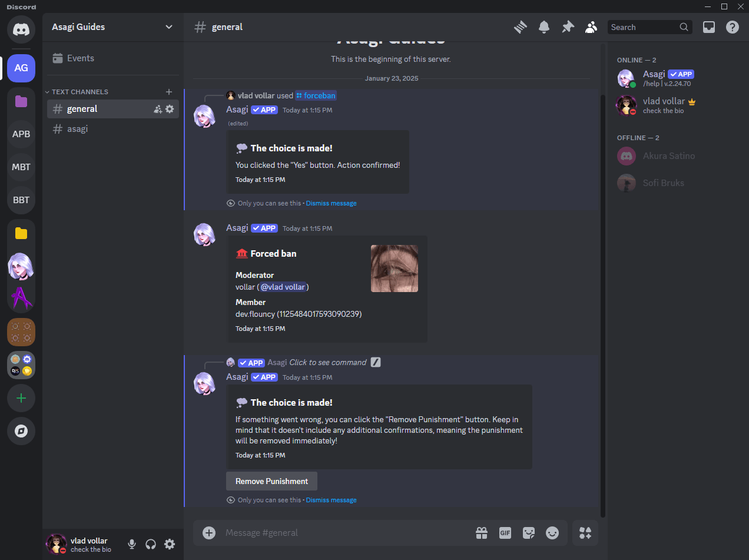Switch to the MBT server
Screen dimensions: 749x560
(x=21, y=167)
